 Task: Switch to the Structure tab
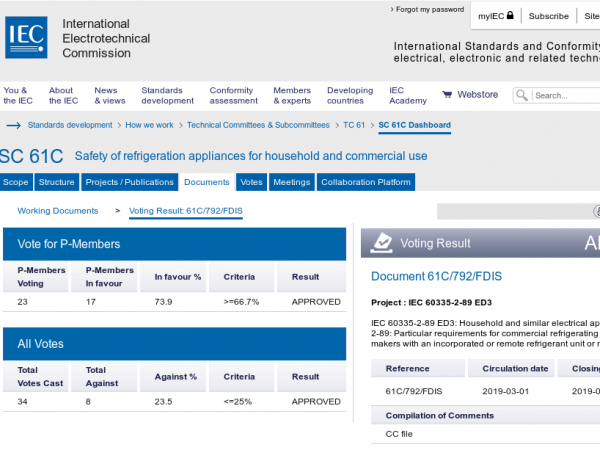point(57,182)
